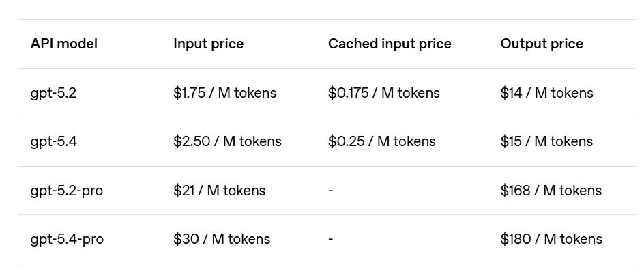Click the $168 / M tokens output price
The width and height of the screenshot is (644, 280).
point(551,191)
